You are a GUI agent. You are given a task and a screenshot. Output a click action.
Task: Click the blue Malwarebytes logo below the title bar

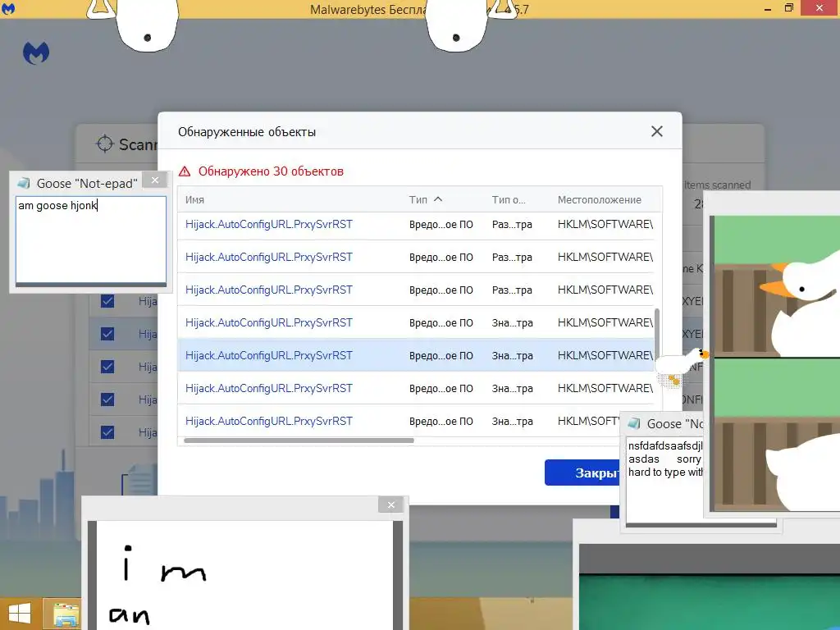[x=36, y=53]
